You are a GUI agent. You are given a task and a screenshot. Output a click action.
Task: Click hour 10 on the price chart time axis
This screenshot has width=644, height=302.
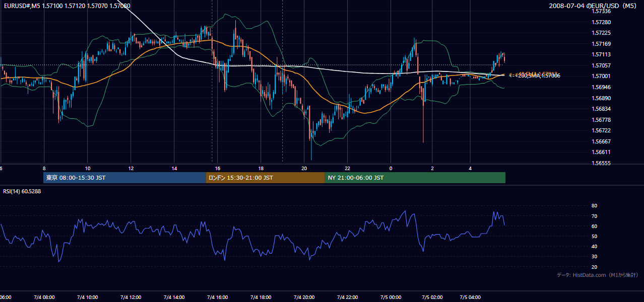88,168
